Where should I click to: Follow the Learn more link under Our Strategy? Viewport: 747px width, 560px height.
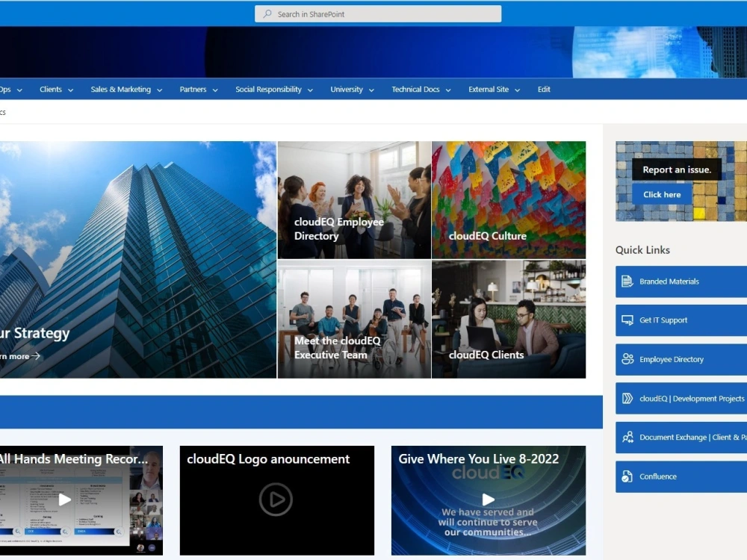(x=19, y=356)
